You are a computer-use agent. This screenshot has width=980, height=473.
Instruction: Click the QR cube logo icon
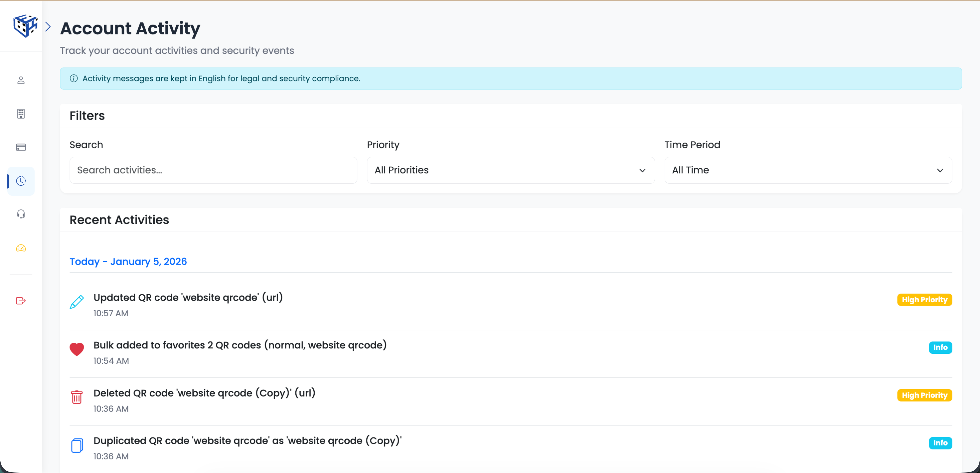tap(25, 26)
